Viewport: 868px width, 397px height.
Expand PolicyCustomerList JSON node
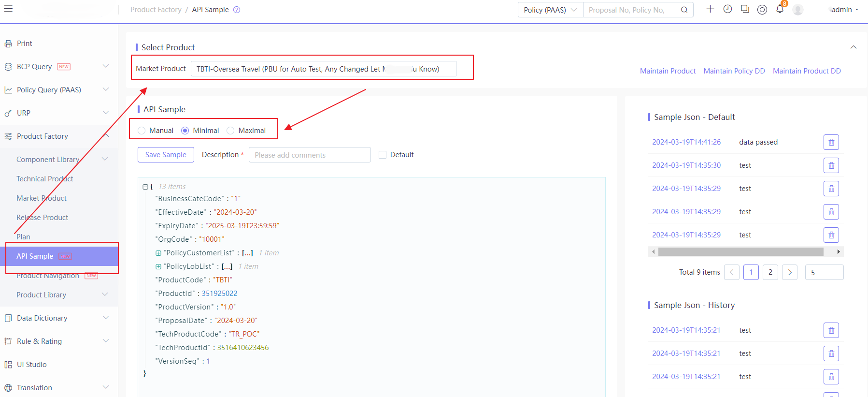158,253
